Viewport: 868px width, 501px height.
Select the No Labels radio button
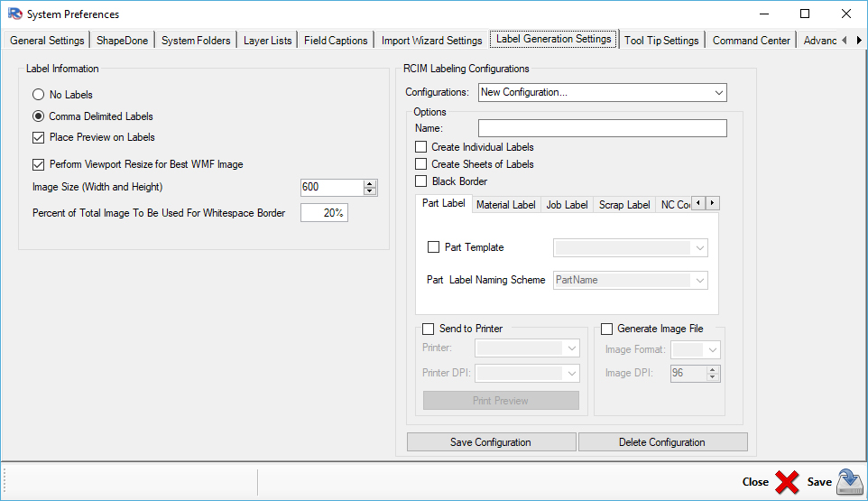coord(38,95)
